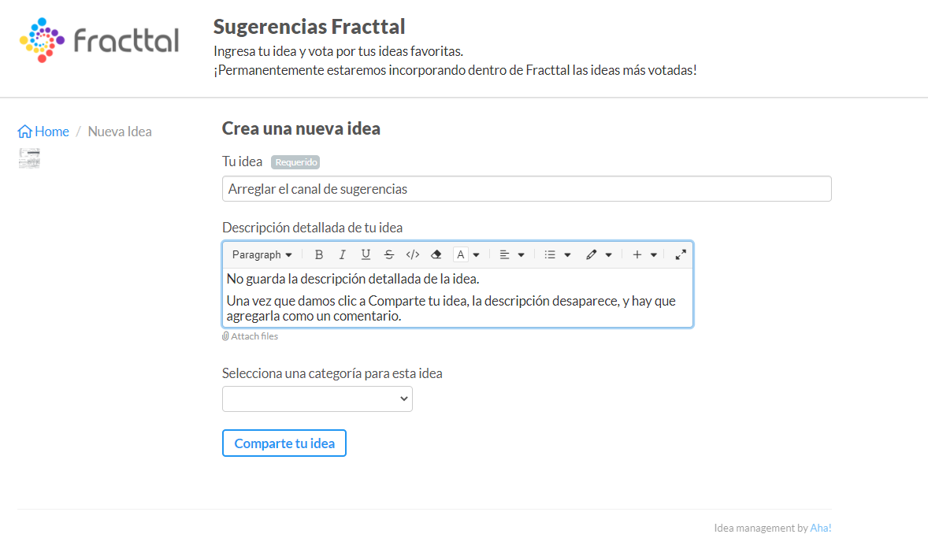The height and width of the screenshot is (560, 928).
Task: Click the Fracttal logo
Action: (x=99, y=40)
